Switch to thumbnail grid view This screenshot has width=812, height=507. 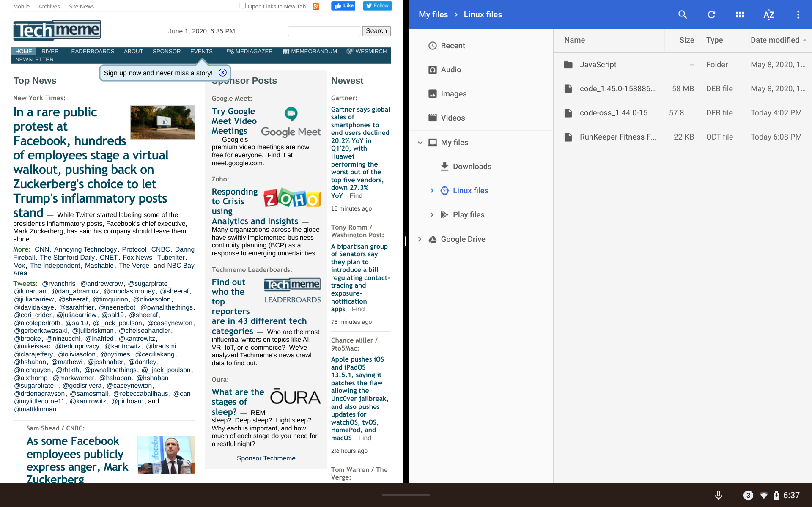point(740,14)
